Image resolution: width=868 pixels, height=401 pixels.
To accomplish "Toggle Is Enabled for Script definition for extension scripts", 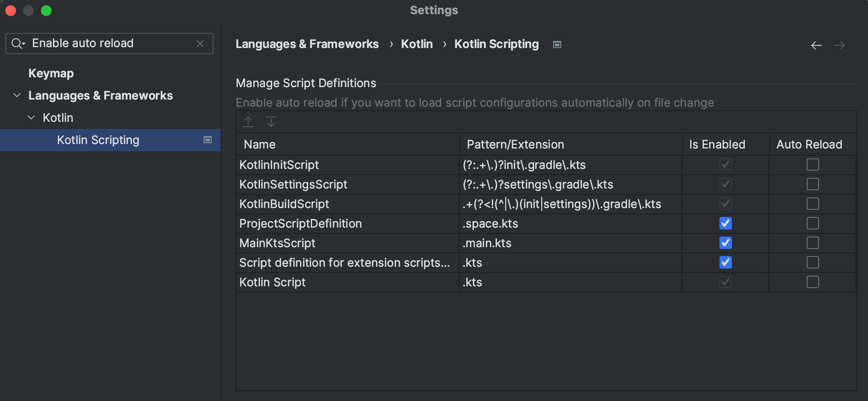I will 726,262.
